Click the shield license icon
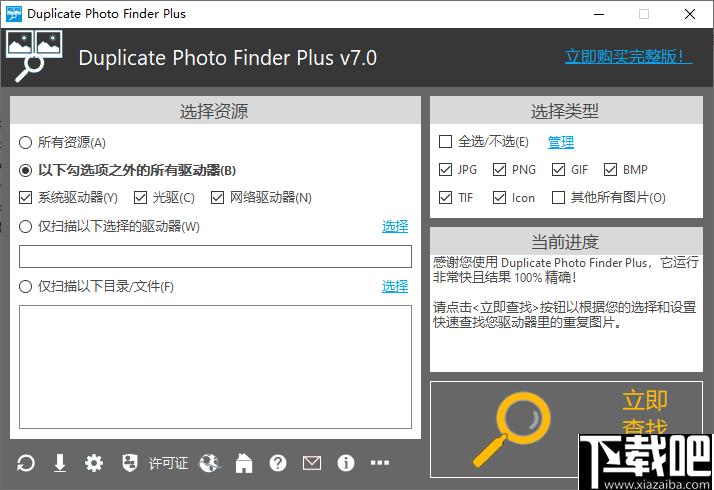Image resolution: width=714 pixels, height=490 pixels. (130, 463)
